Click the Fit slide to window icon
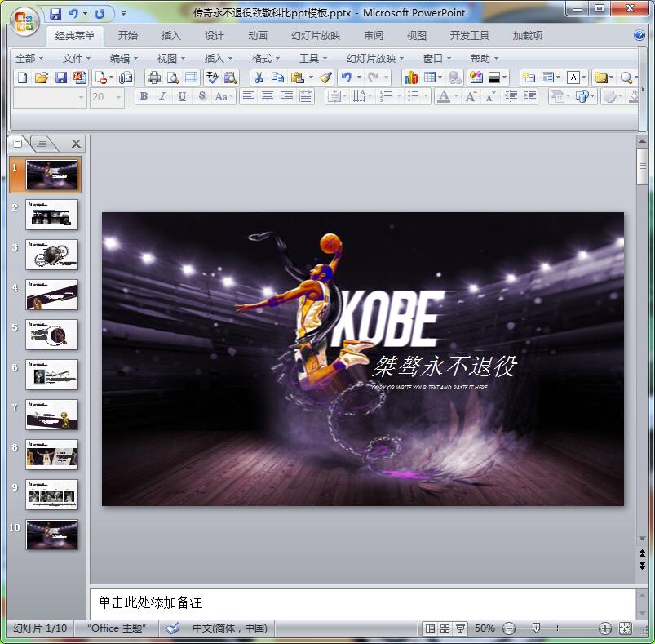 pyautogui.click(x=625, y=628)
